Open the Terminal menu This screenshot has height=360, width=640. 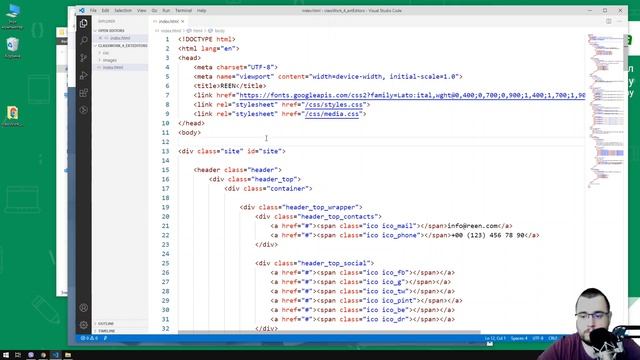click(183, 11)
